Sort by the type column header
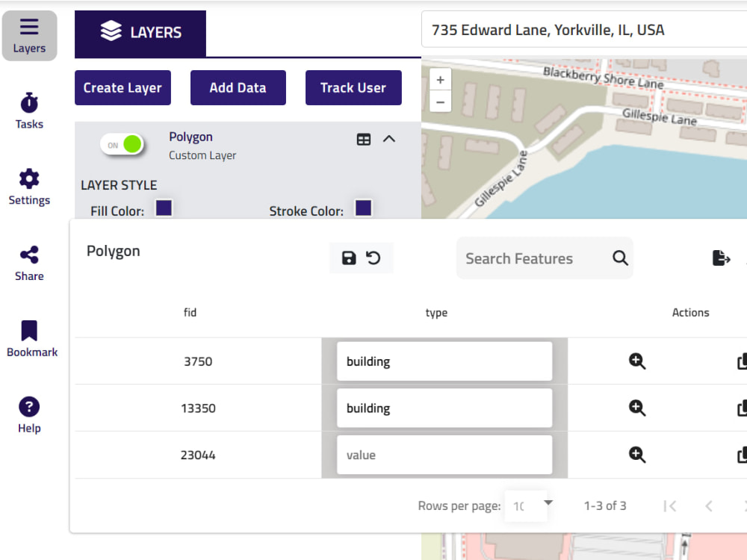Viewport: 747px width, 560px height. 436,313
